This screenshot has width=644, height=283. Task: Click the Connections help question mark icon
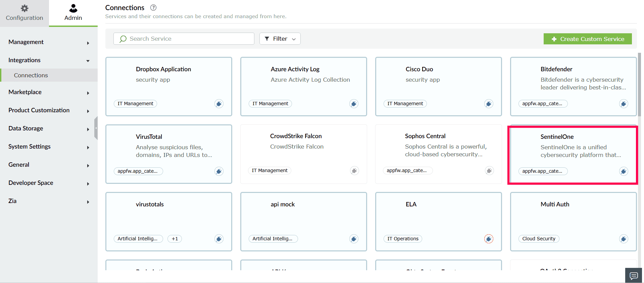tap(153, 7)
